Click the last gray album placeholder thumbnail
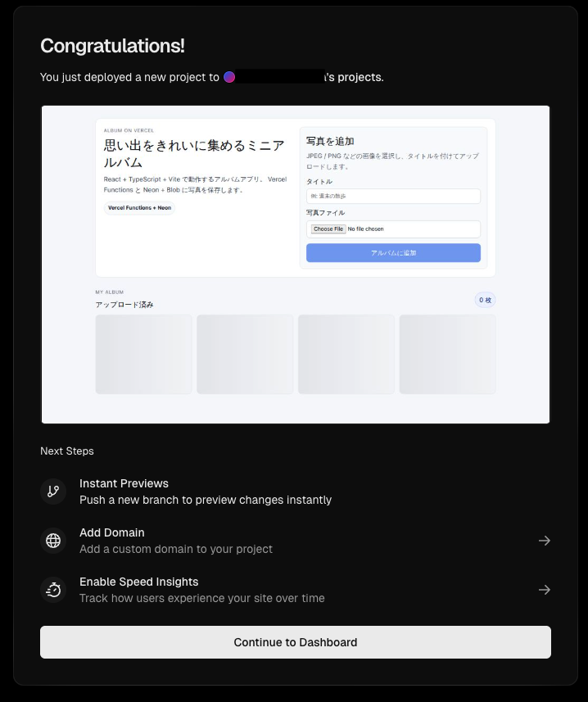588x702 pixels. tap(447, 354)
